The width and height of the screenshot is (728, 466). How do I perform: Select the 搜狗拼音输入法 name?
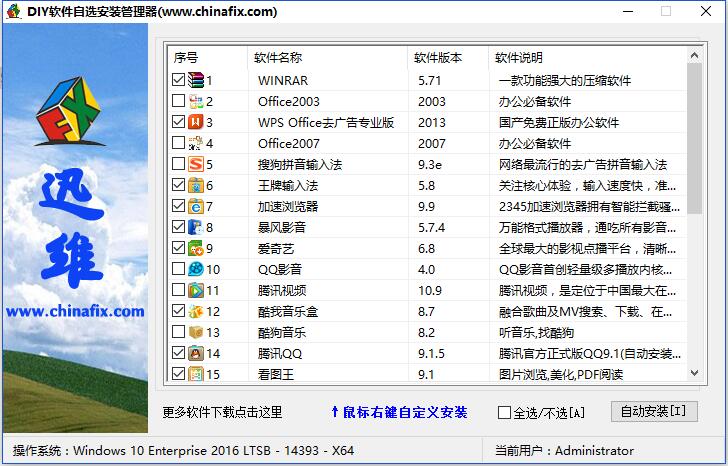click(x=300, y=164)
